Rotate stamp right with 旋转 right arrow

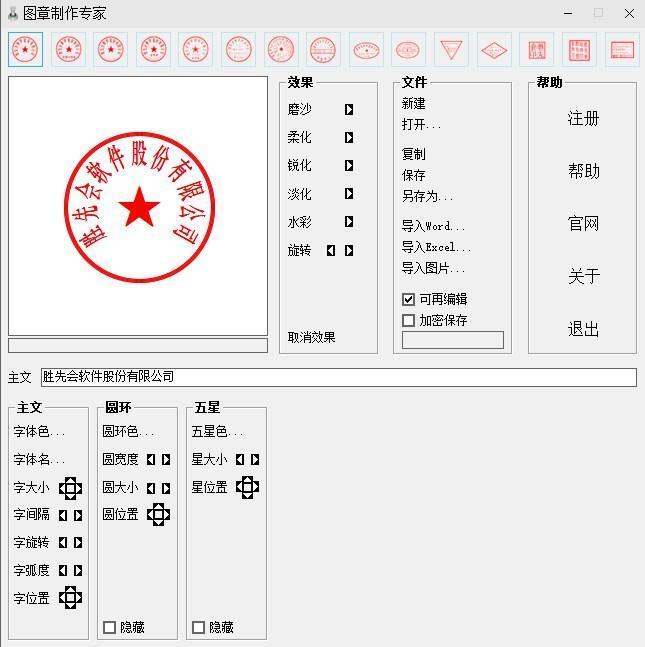pyautogui.click(x=349, y=250)
